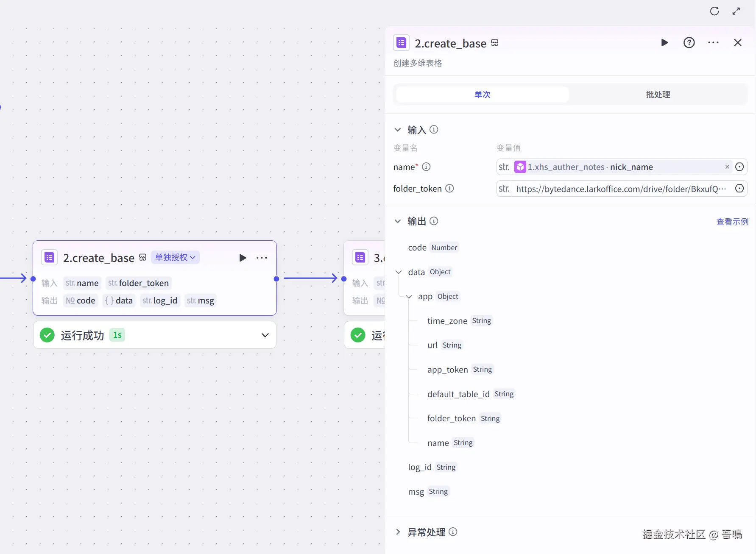Click the default_table_id String output row
Viewport: 756px width, 554px height.
(x=471, y=394)
